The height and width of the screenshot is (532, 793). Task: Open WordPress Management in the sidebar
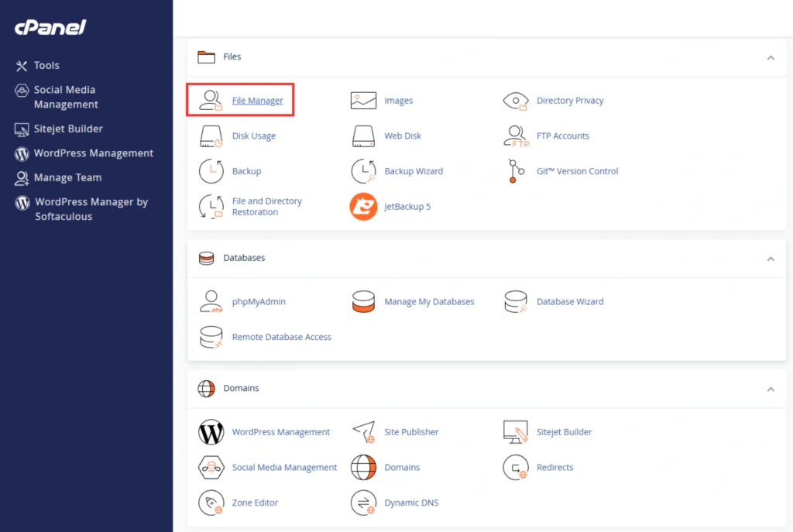pos(84,153)
